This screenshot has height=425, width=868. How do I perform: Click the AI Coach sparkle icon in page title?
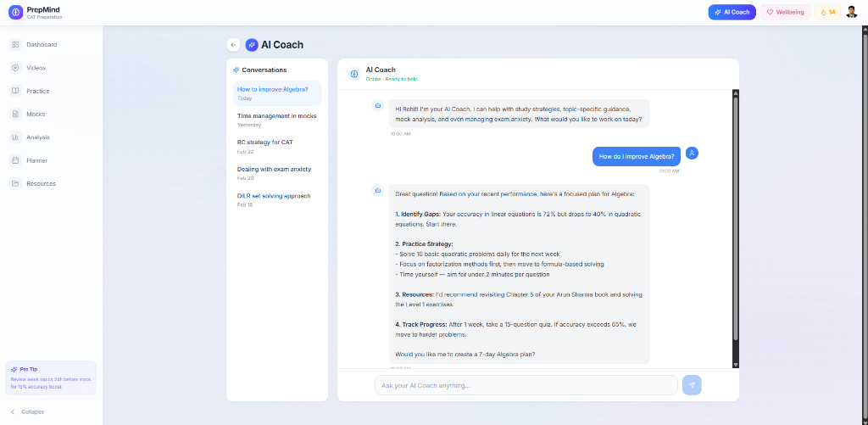[252, 45]
